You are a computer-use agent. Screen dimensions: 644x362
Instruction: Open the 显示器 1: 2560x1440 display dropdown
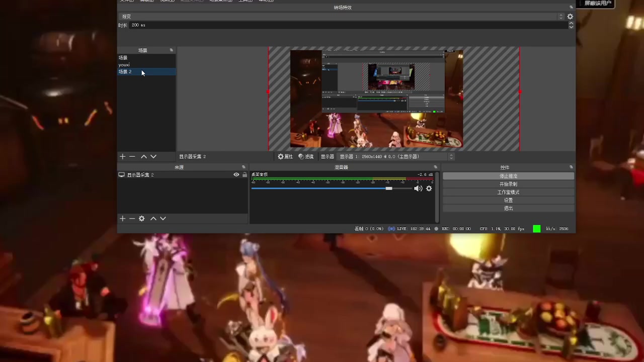[396, 156]
